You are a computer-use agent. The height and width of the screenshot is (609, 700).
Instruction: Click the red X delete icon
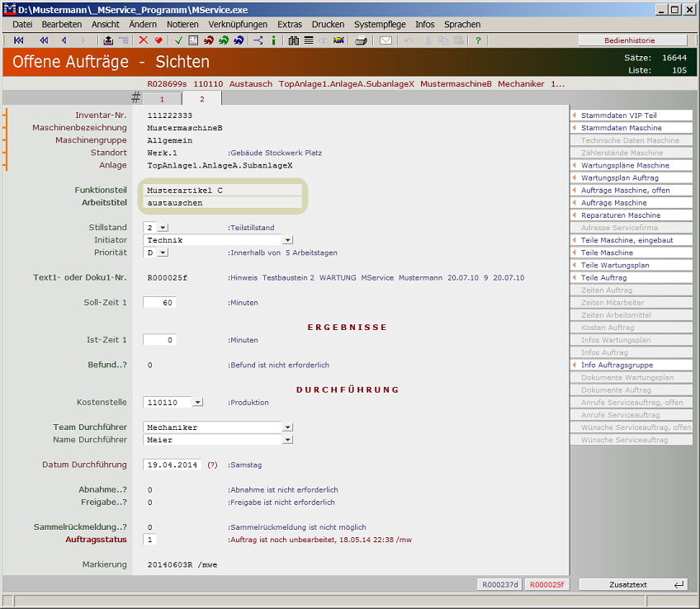[x=144, y=40]
